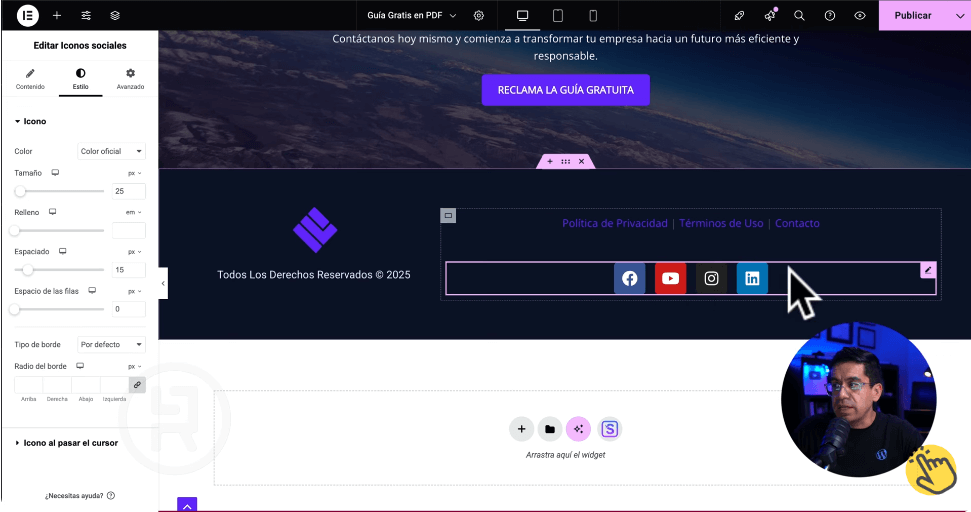Change Tamaño unit px selector

click(x=134, y=173)
